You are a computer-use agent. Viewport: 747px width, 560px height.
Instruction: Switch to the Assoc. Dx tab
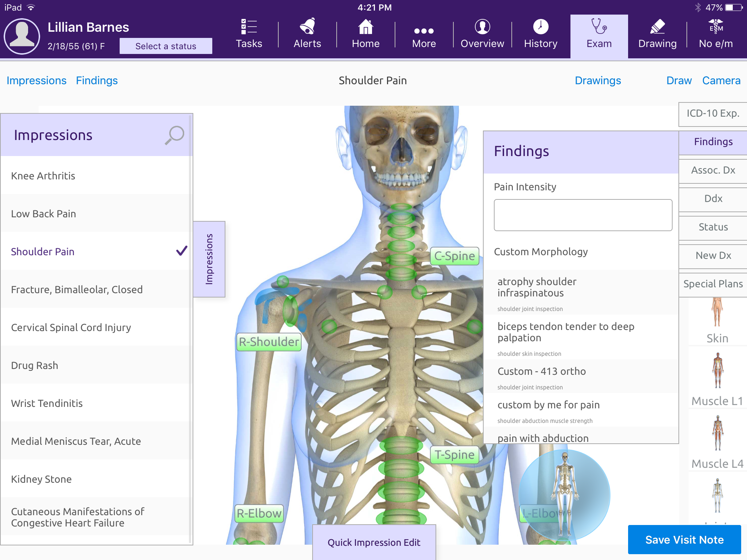(713, 170)
